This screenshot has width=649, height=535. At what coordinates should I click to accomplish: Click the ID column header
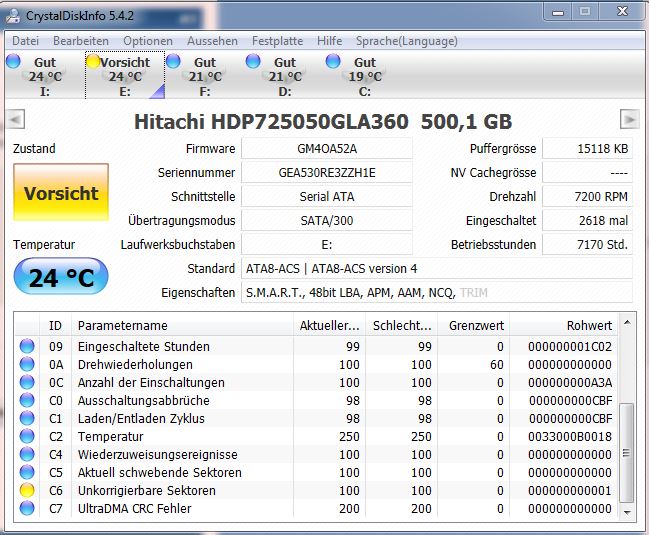point(55,325)
